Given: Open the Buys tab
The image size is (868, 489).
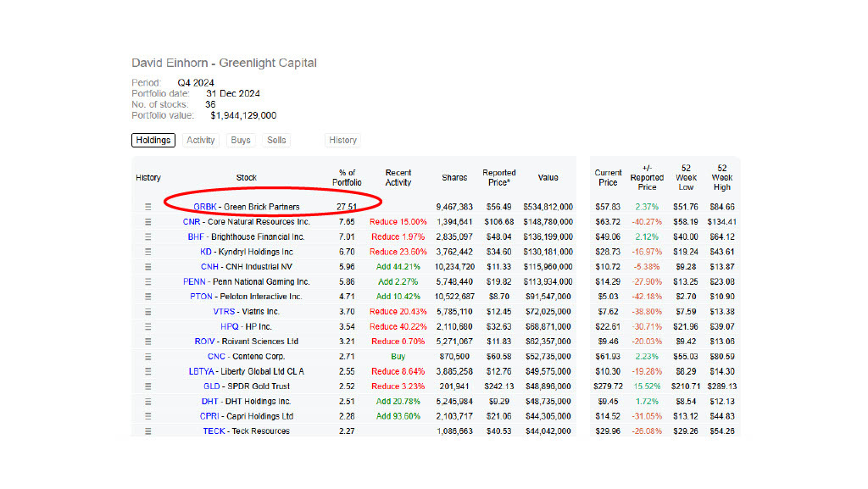Looking at the screenshot, I should [x=241, y=140].
